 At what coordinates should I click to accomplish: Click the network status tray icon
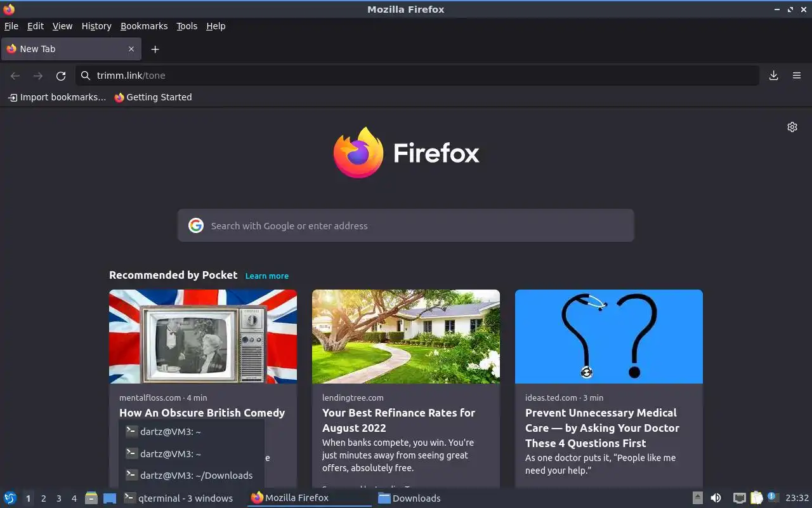pyautogui.click(x=739, y=498)
